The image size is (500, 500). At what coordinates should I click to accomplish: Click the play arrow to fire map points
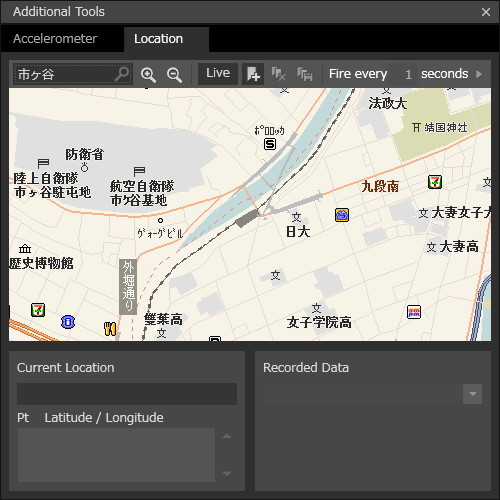(x=479, y=74)
